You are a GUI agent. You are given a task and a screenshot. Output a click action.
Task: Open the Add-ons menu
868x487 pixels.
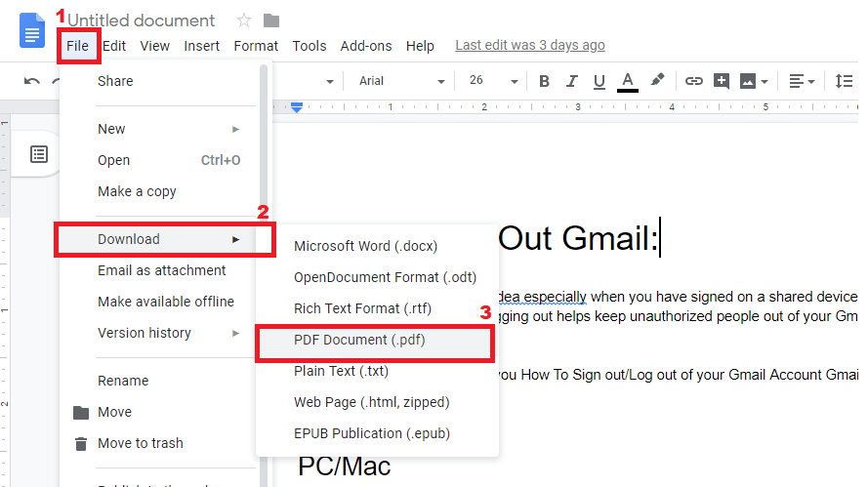tap(366, 46)
